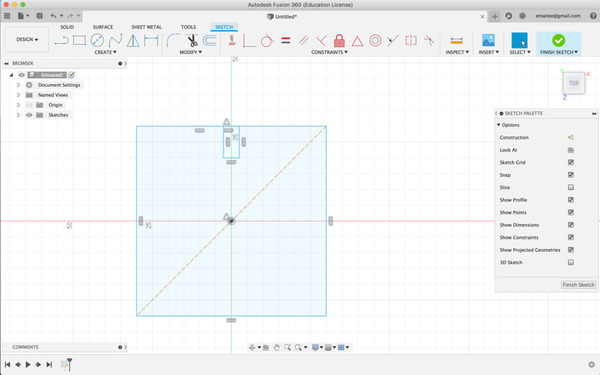The width and height of the screenshot is (600, 375).
Task: Toggle the Snap checkbox
Action: pyautogui.click(x=571, y=175)
